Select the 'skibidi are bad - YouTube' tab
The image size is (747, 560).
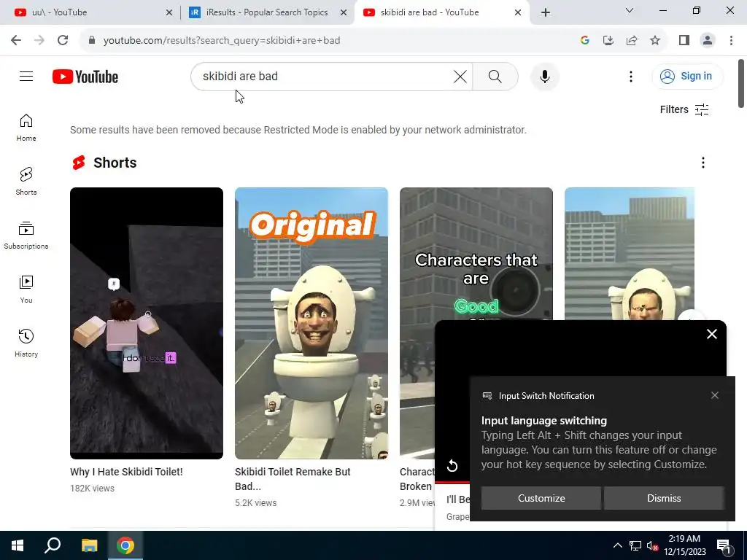430,12
